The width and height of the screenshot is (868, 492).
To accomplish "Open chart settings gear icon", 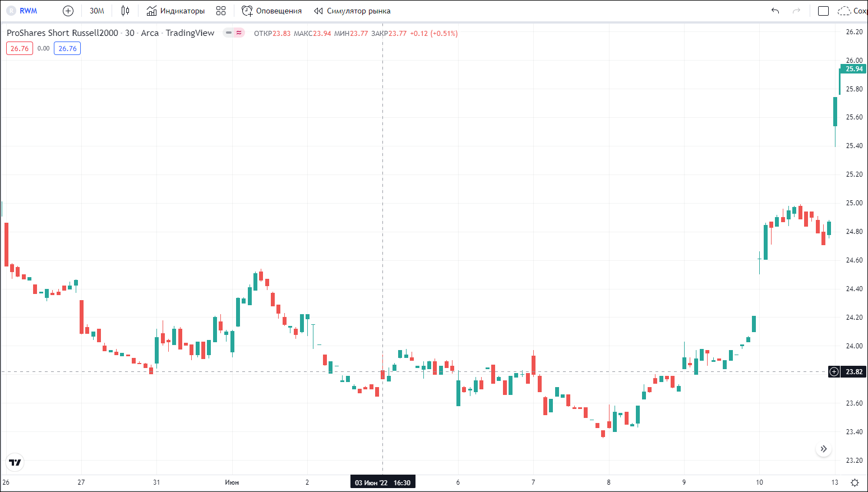I will (x=855, y=482).
